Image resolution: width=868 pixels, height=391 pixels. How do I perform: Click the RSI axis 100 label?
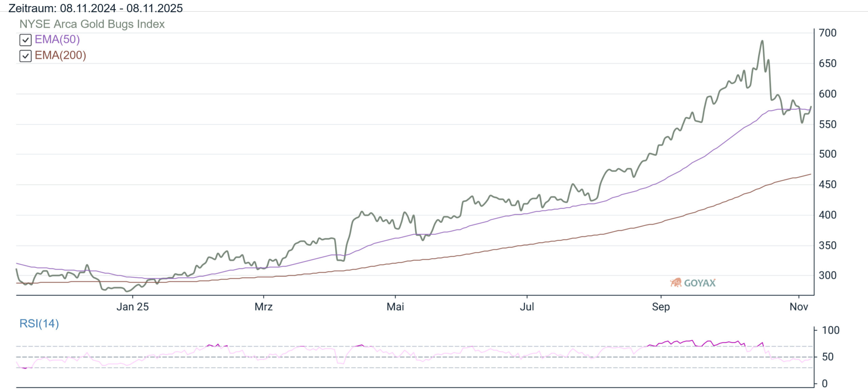(830, 330)
